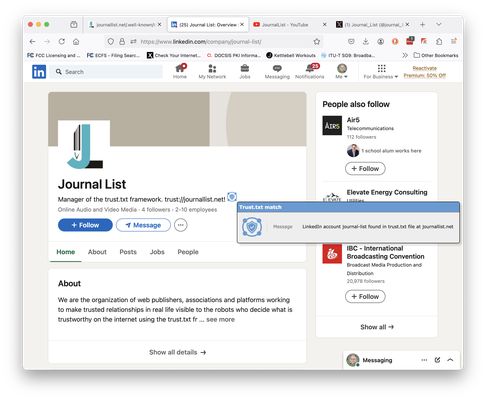
Task: Open Notifications bell with 23 badge
Action: pos(310,71)
